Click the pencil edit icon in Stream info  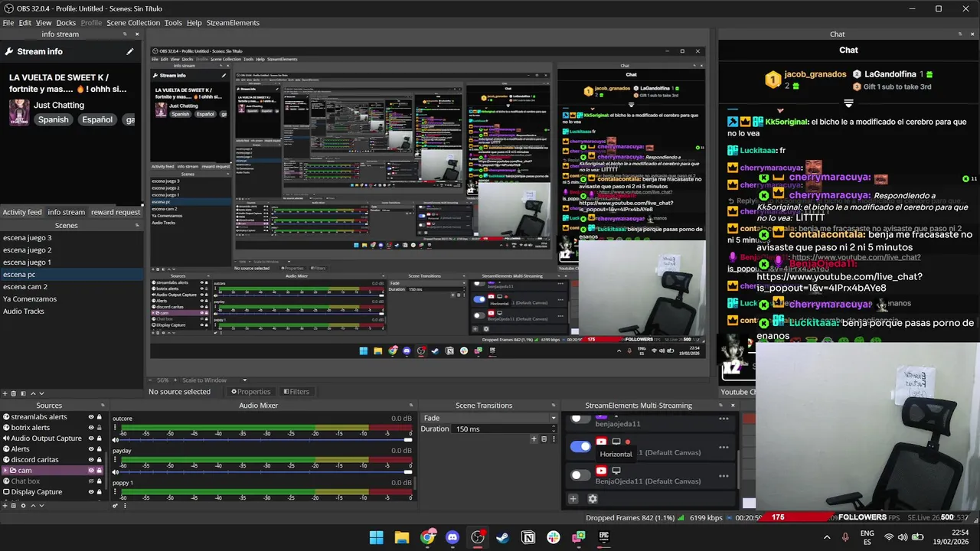tap(130, 51)
